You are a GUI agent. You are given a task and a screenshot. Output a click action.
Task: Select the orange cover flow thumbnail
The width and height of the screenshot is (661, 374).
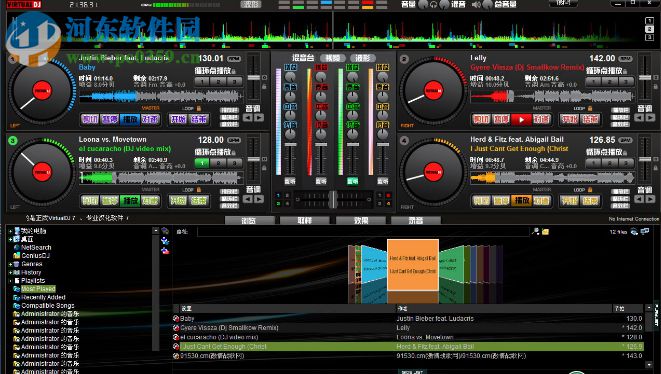coord(413,265)
